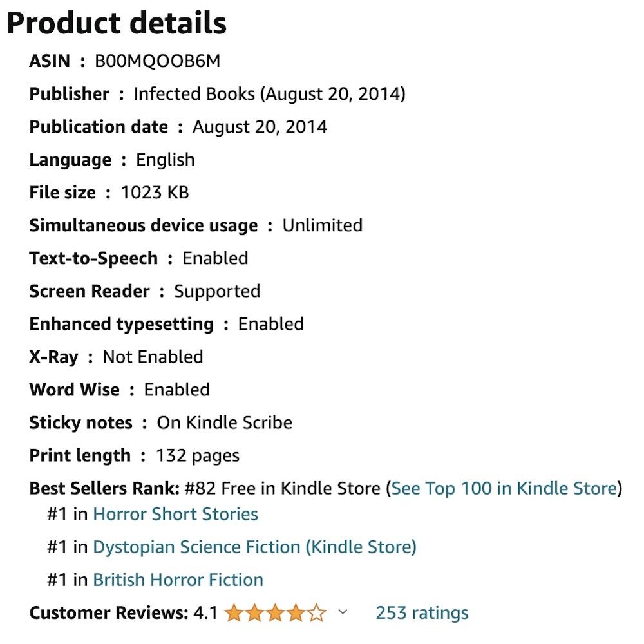Viewport: 644px width, 644px height.
Task: Click the 1023 KB file size value
Action: pos(155,193)
